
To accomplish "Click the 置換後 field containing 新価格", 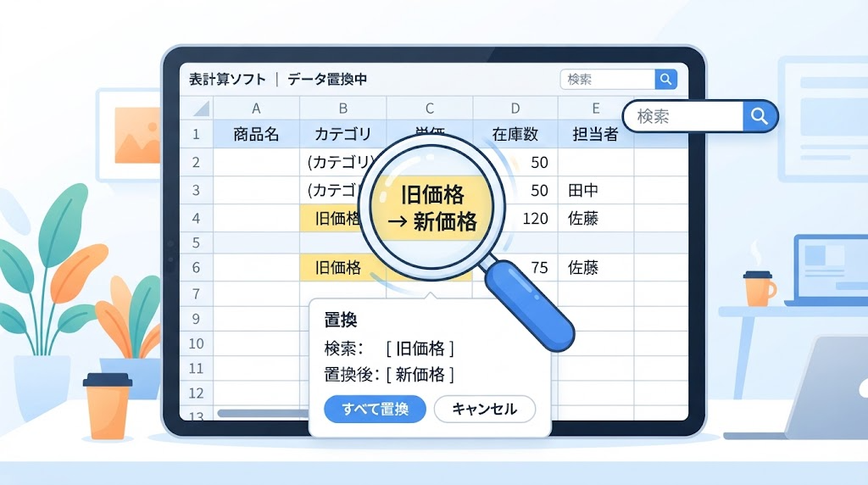I will [420, 375].
